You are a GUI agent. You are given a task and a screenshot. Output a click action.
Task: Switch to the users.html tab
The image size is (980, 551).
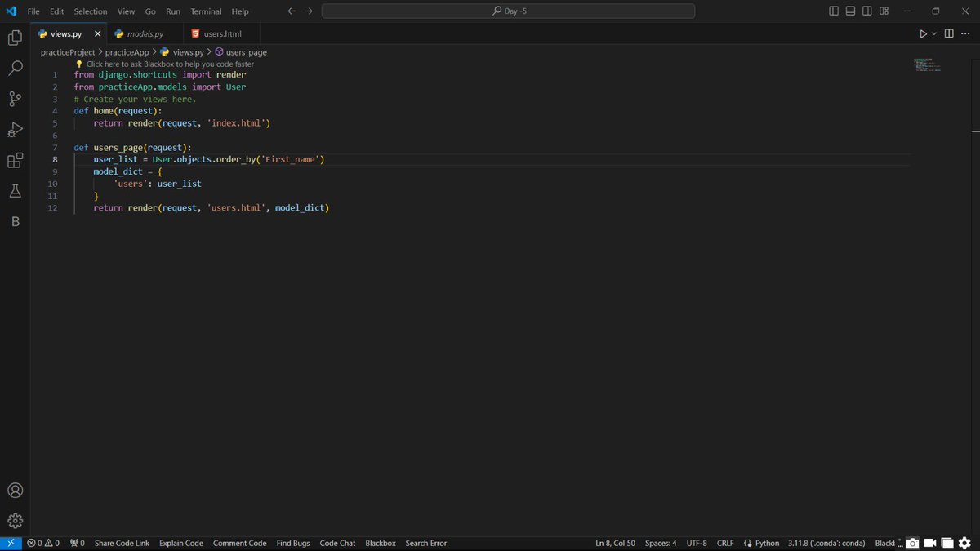222,34
